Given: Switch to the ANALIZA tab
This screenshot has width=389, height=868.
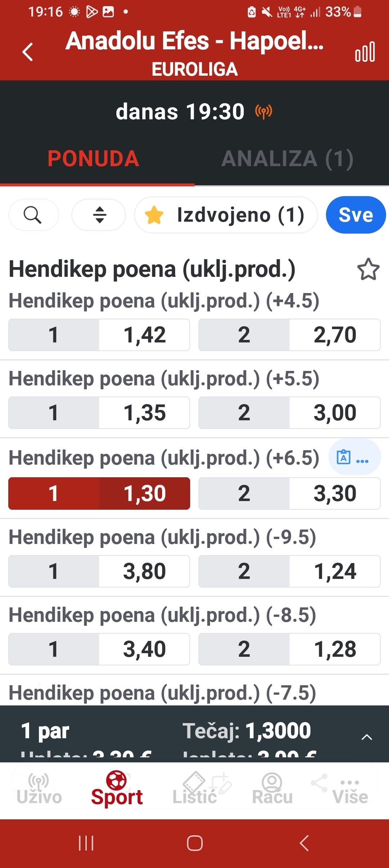Looking at the screenshot, I should pyautogui.click(x=287, y=159).
